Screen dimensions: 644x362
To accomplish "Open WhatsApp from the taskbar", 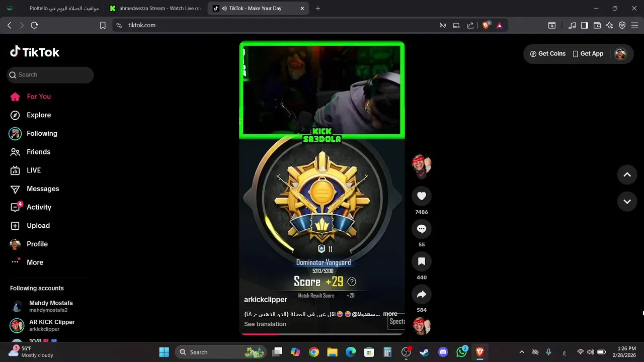I will (x=462, y=352).
